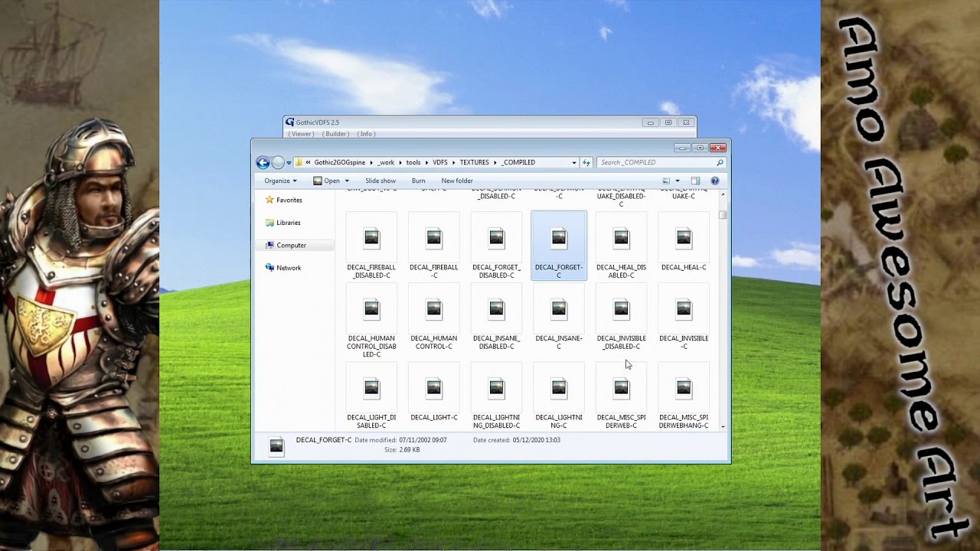
Task: Click the file list scrollbar thumb
Action: click(723, 215)
